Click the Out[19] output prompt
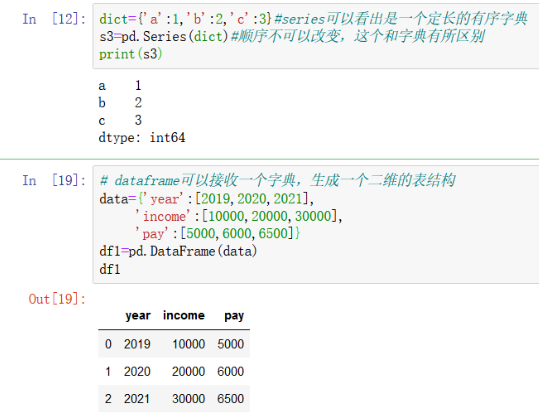Screen dimensions: 539x419 pos(57,299)
